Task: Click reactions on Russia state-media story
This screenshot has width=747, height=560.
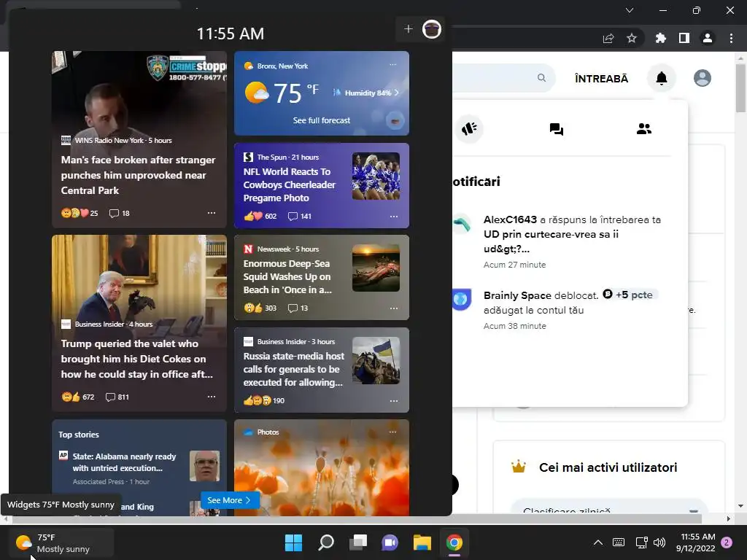Action: (263, 400)
